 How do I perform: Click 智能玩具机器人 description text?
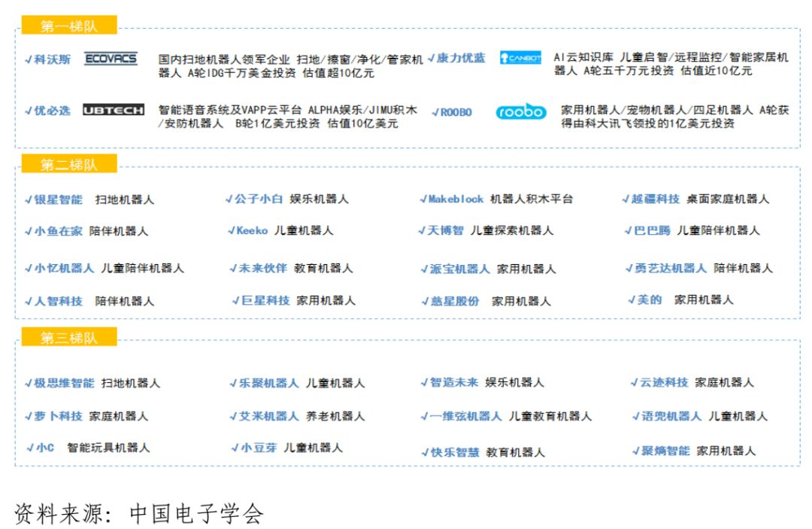[x=108, y=448]
